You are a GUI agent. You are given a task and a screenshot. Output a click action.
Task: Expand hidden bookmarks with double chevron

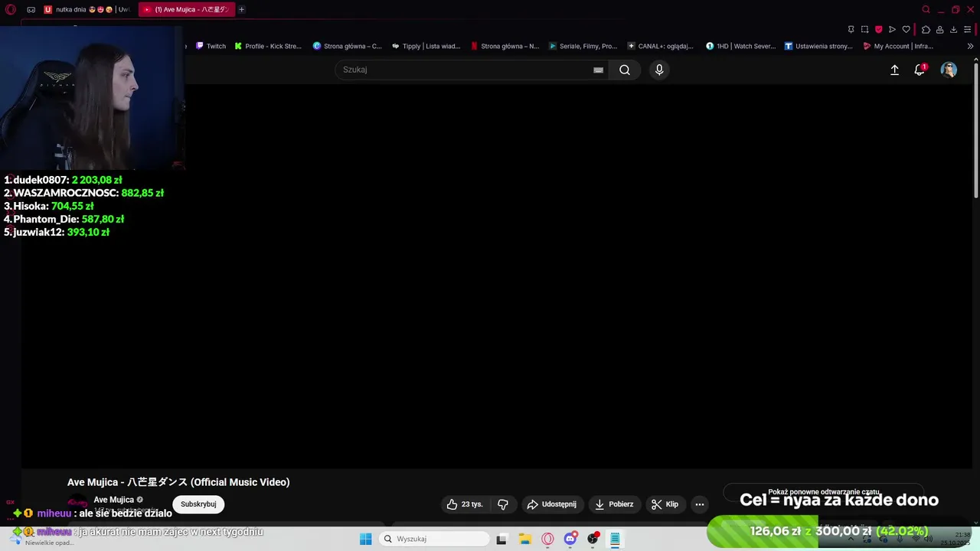click(970, 46)
